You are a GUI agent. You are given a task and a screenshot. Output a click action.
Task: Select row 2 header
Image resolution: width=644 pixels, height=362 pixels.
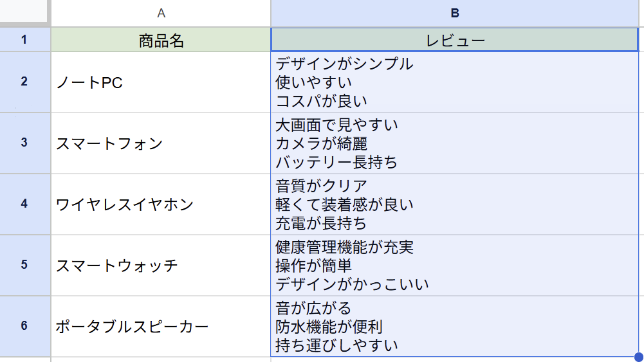24,82
